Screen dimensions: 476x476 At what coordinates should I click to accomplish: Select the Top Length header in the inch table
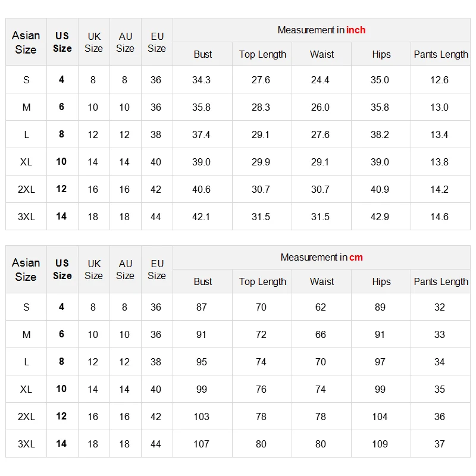click(x=262, y=54)
